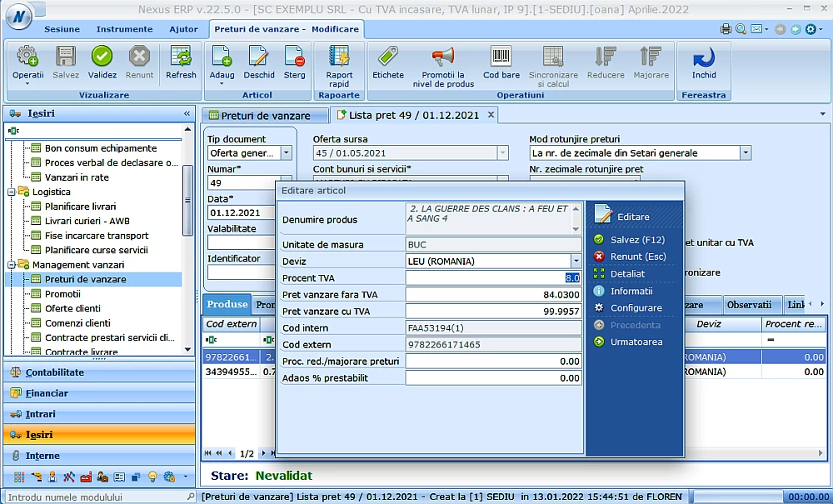Click the Refresh icon in the toolbar
The width and height of the screenshot is (833, 504).
click(181, 62)
